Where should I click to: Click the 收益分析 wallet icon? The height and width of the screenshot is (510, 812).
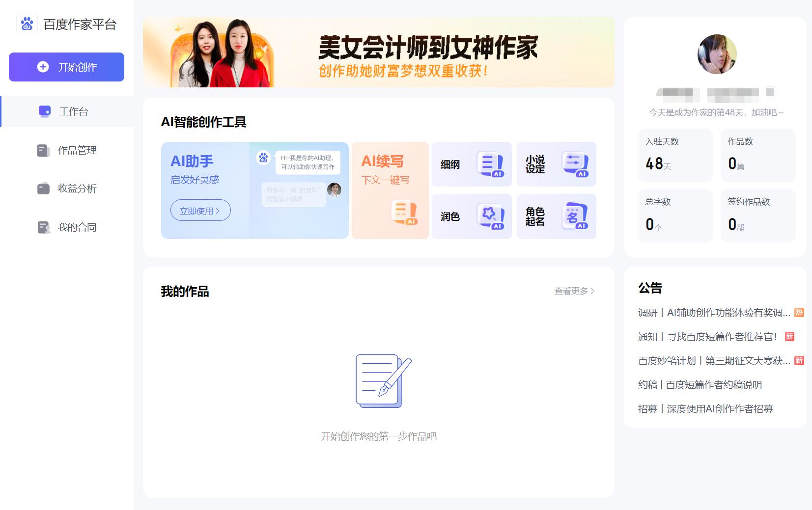click(43, 188)
